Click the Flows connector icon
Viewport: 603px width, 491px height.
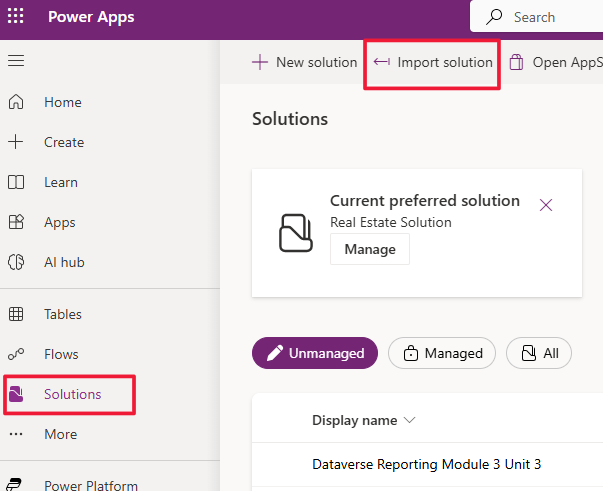[x=16, y=354]
